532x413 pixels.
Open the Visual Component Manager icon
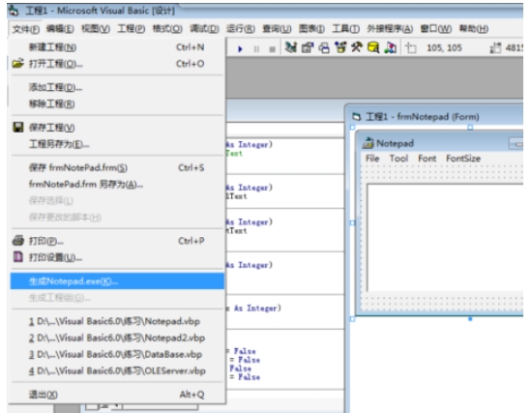click(390, 47)
